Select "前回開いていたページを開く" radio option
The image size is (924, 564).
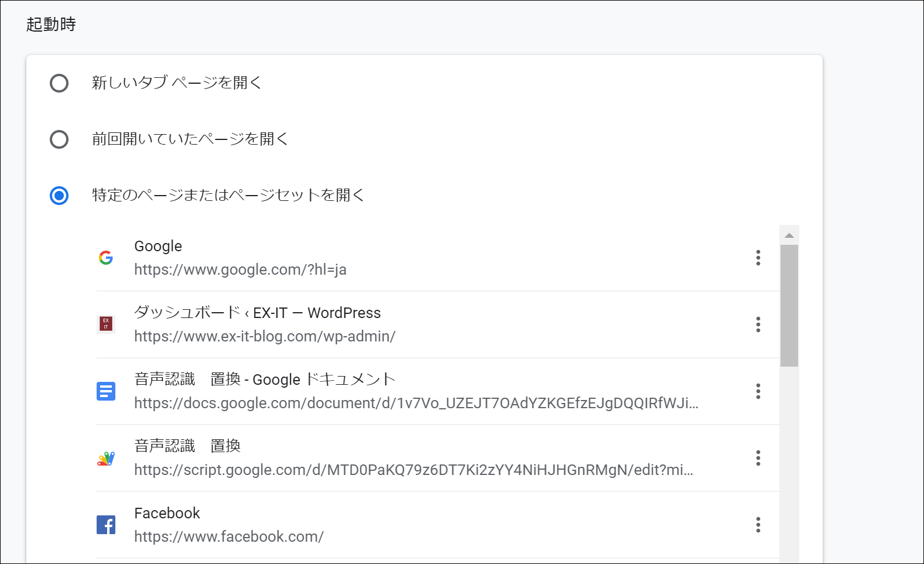(59, 139)
